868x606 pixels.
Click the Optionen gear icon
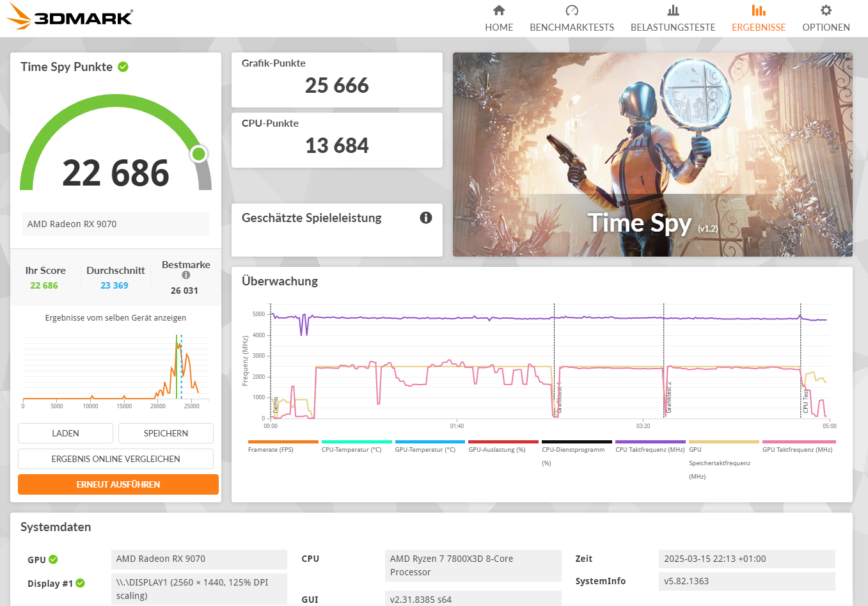(826, 10)
